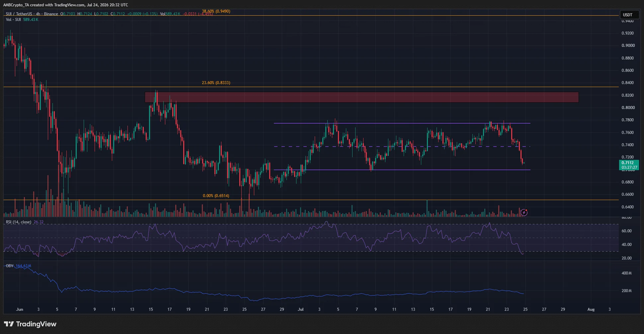Screen dimensions: 644x334
Task: Click the 0.9000 price axis label
Action: point(628,46)
